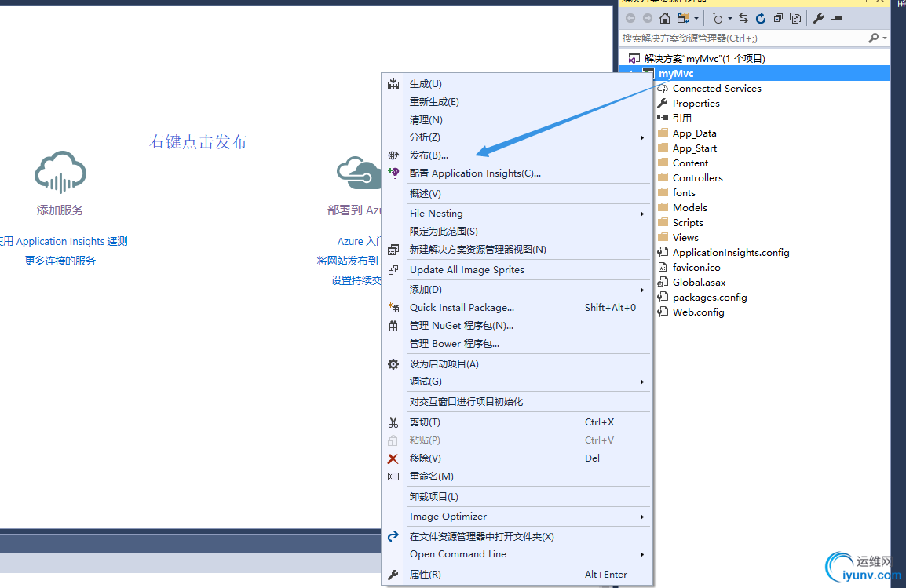Choose Update All Image Sprites
This screenshot has height=588, width=906.
[517, 270]
